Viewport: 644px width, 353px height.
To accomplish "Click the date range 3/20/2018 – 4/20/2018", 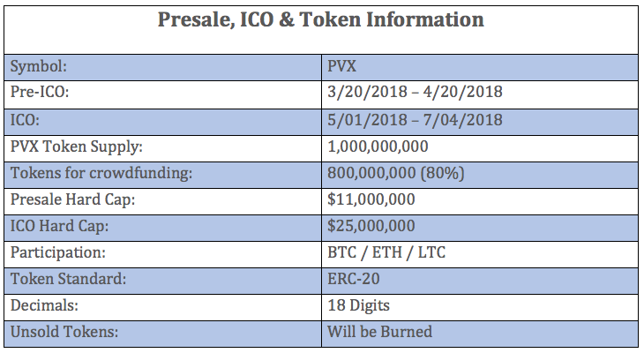I will (415, 92).
